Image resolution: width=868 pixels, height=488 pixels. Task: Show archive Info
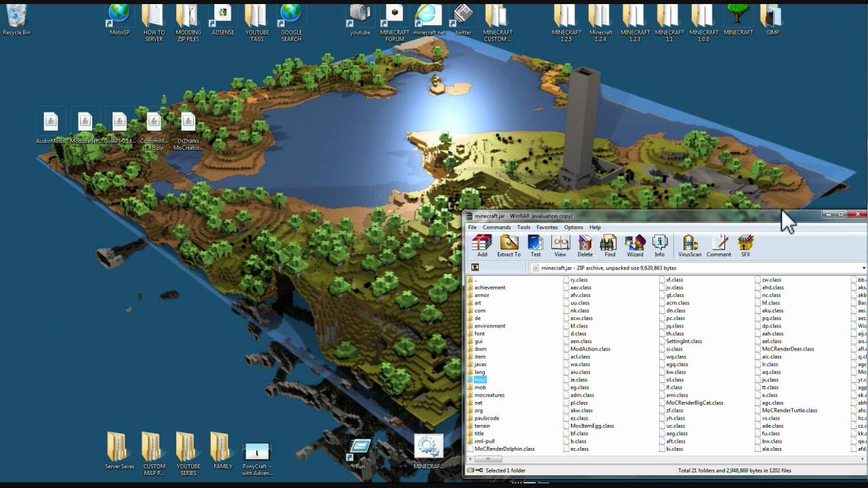point(659,245)
